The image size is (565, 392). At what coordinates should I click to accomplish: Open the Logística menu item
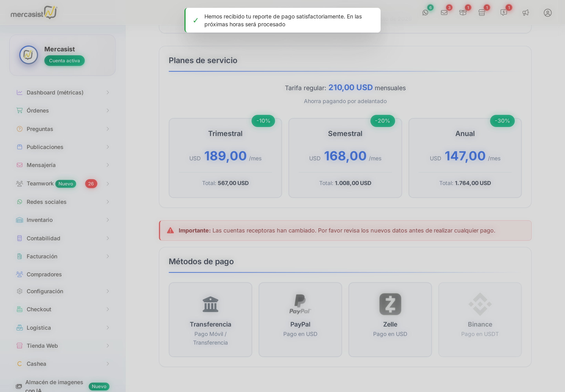pyautogui.click(x=63, y=328)
